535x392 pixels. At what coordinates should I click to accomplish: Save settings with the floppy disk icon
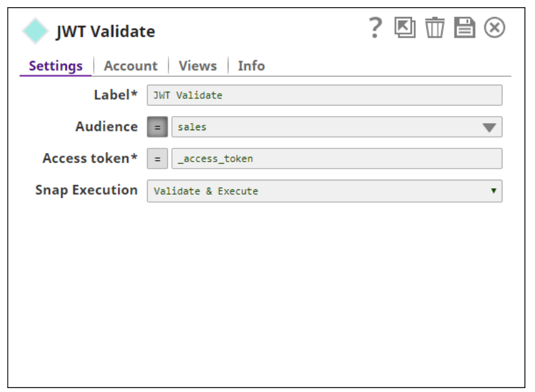pyautogui.click(x=464, y=28)
